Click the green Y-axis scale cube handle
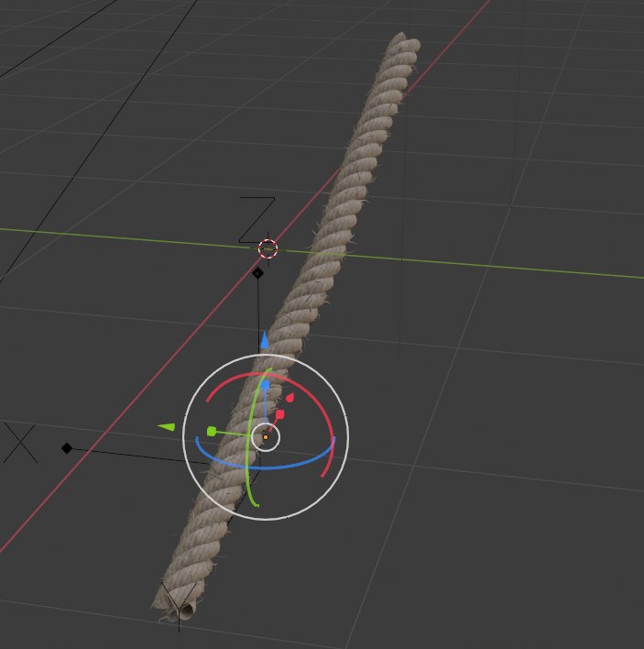 click(212, 432)
